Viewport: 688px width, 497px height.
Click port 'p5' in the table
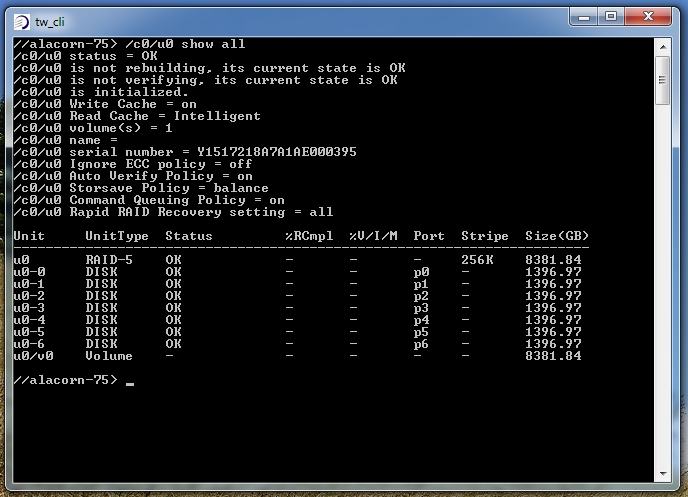421,333
